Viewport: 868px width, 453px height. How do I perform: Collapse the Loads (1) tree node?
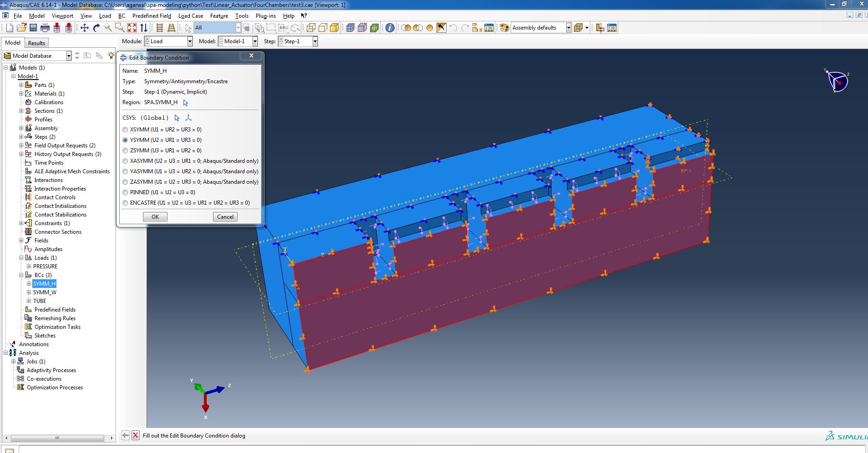(21, 258)
